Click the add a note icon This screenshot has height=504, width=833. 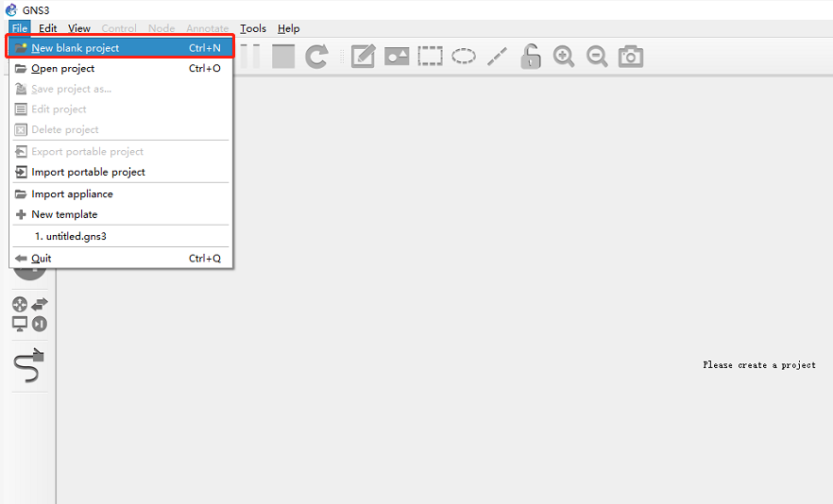coord(364,57)
